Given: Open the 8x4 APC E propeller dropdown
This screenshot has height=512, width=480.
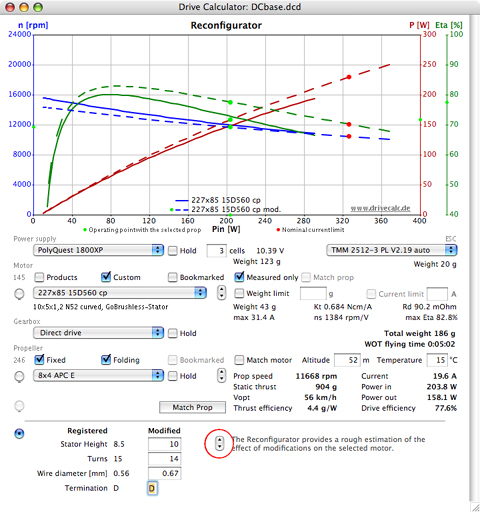Looking at the screenshot, I should pyautogui.click(x=98, y=375).
